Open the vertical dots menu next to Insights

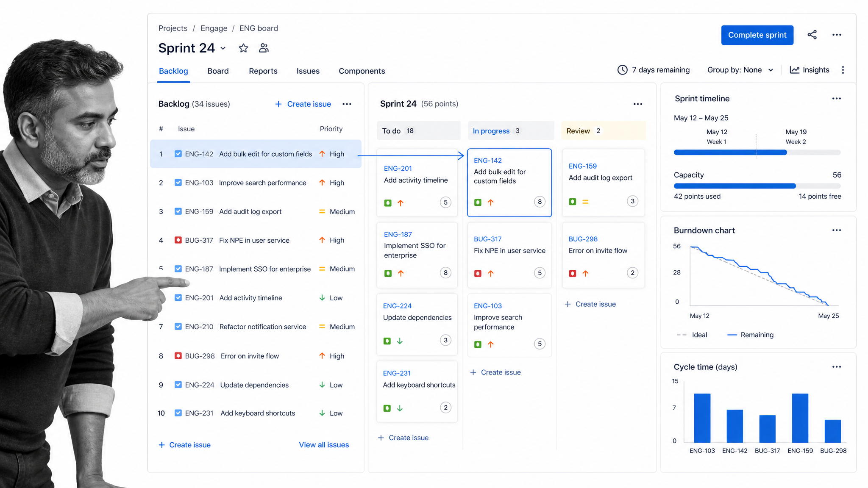[843, 70]
